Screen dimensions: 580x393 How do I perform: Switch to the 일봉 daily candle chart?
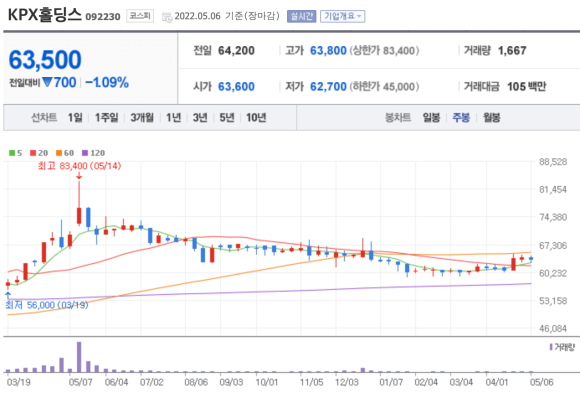pyautogui.click(x=431, y=118)
